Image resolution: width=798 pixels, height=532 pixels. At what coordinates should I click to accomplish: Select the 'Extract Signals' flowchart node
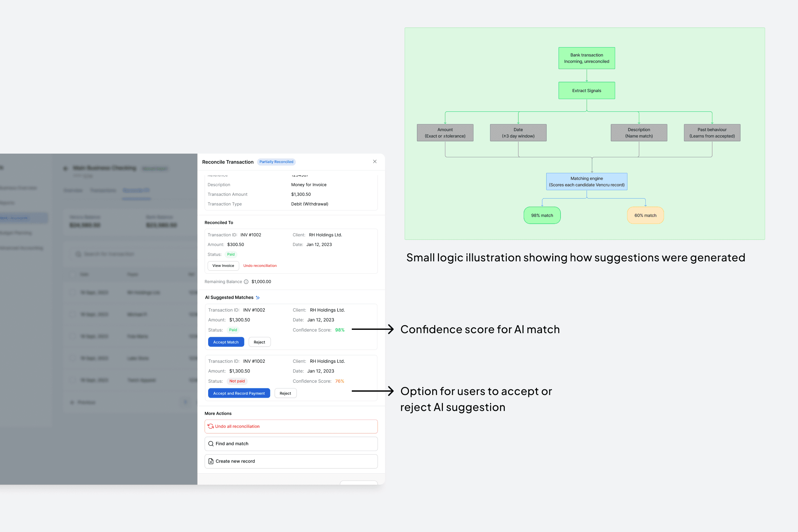[587, 90]
